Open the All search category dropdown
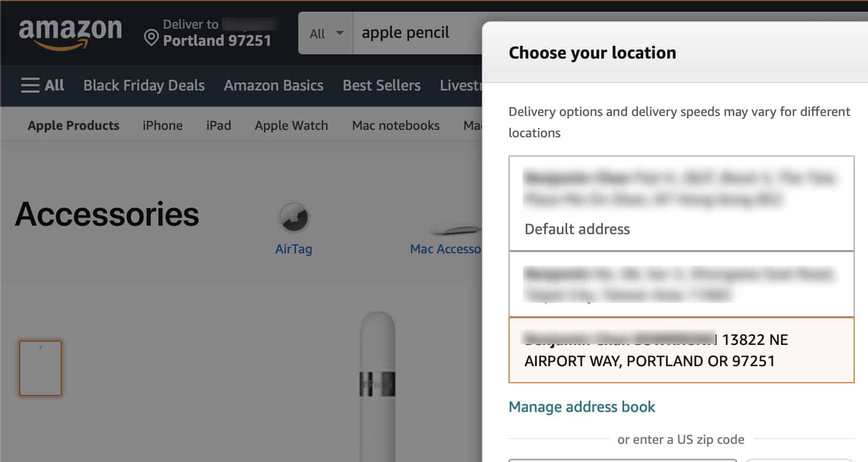 click(x=326, y=34)
